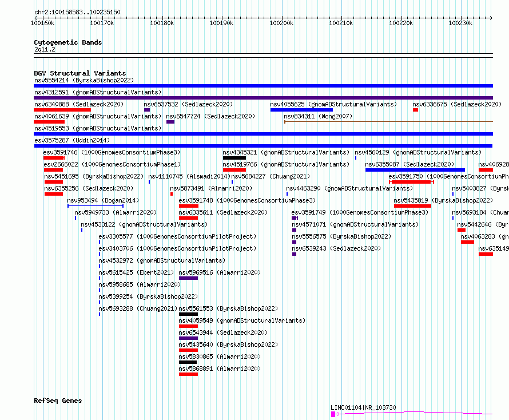Screen dimensions: 509x420
Task: Open nsv5693288 (Chuang2021) label
Action: [138, 308]
